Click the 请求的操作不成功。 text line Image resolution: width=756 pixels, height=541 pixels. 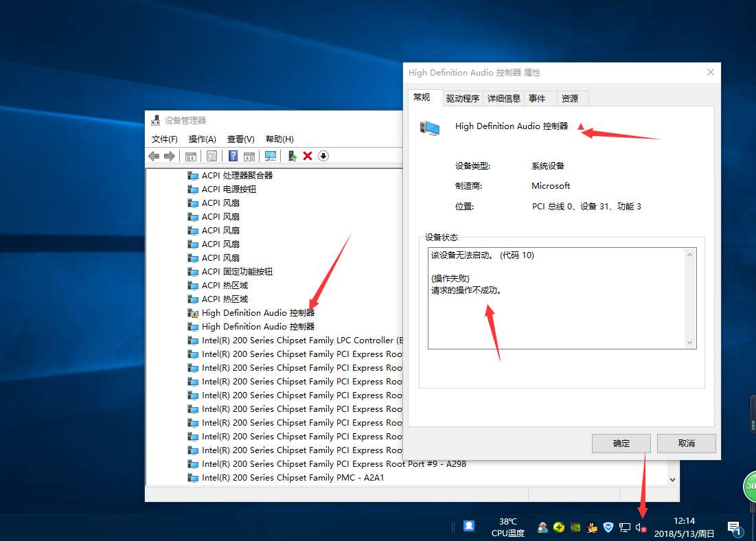tap(466, 290)
